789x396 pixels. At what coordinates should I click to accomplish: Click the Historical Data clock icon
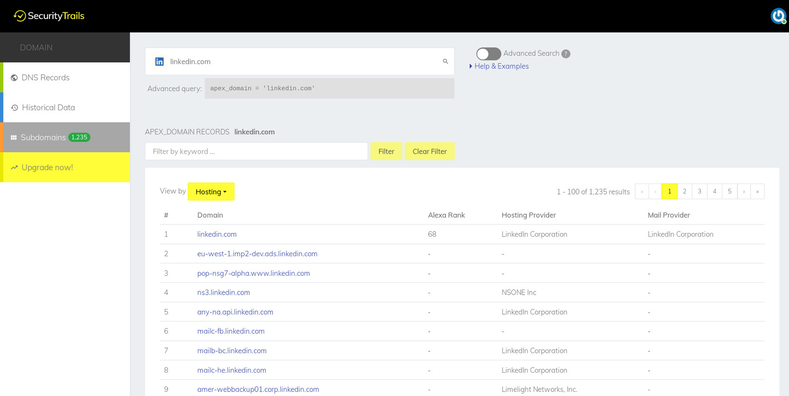(x=14, y=107)
